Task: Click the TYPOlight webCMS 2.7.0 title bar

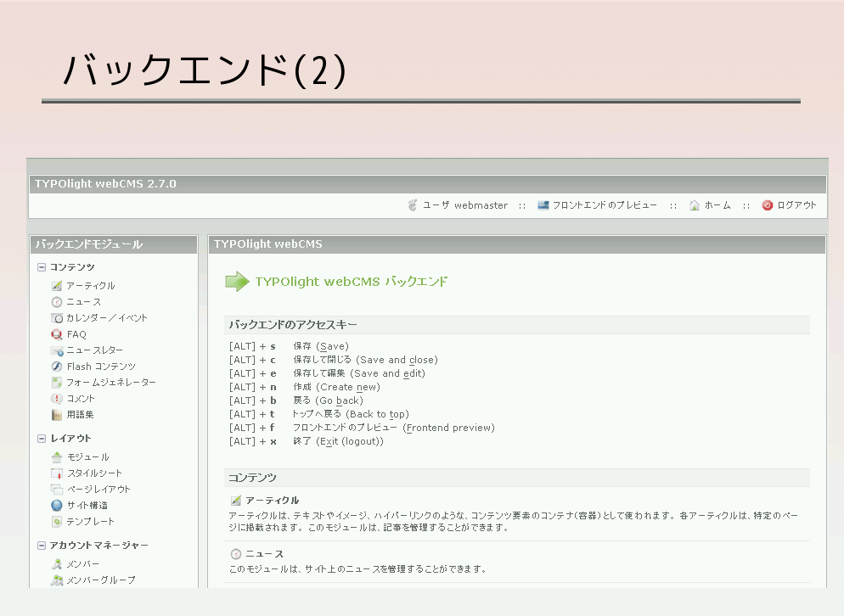Action: click(x=427, y=184)
